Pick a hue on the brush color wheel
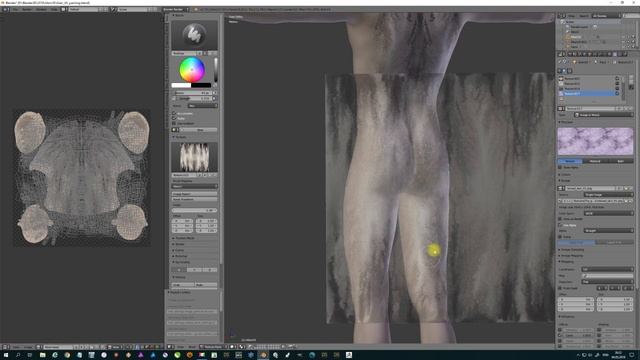This screenshot has width=640, height=360. tap(192, 69)
